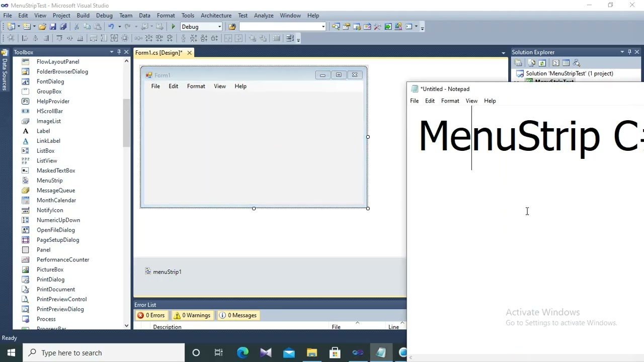Click the Save All toolbar icon
644x362 pixels.
point(63,27)
